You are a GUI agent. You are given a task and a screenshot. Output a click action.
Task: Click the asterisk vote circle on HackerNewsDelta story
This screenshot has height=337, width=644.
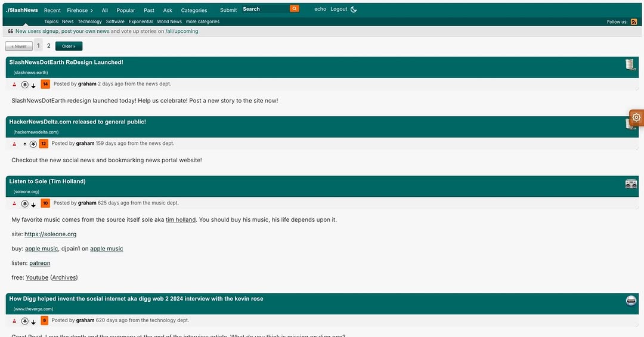coord(33,144)
